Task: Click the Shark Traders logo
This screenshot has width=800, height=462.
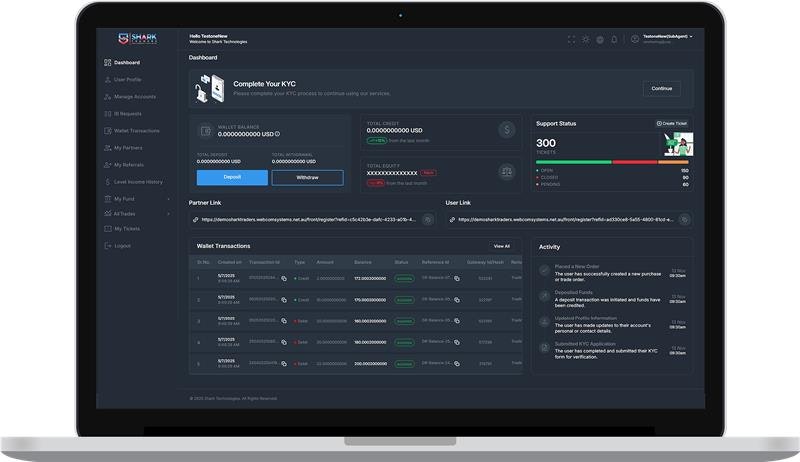Action: point(138,38)
